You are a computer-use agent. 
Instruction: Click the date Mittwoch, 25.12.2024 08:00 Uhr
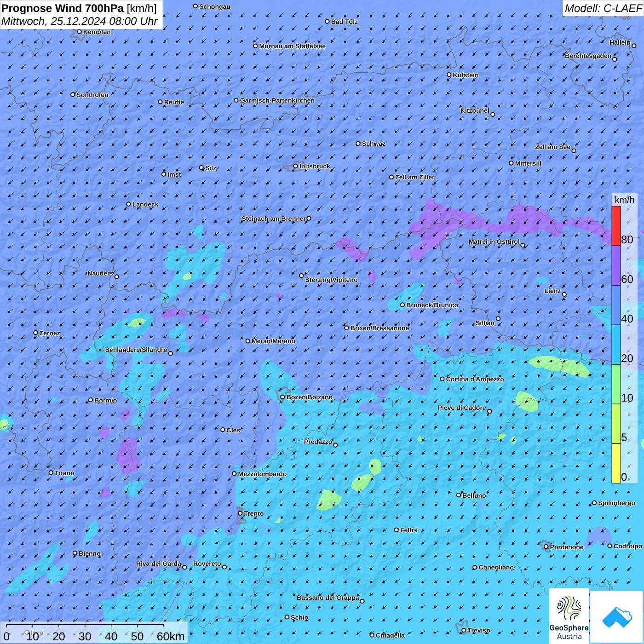click(80, 21)
